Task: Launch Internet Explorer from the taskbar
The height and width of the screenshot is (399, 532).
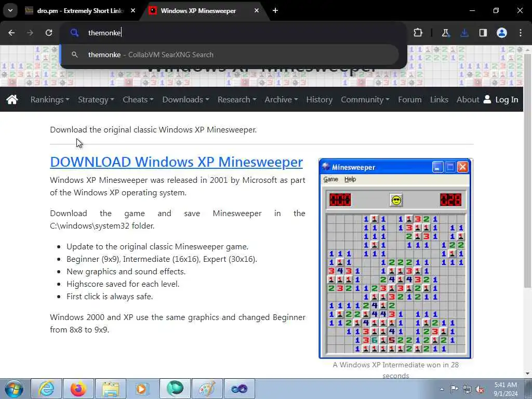Action: pos(46,389)
